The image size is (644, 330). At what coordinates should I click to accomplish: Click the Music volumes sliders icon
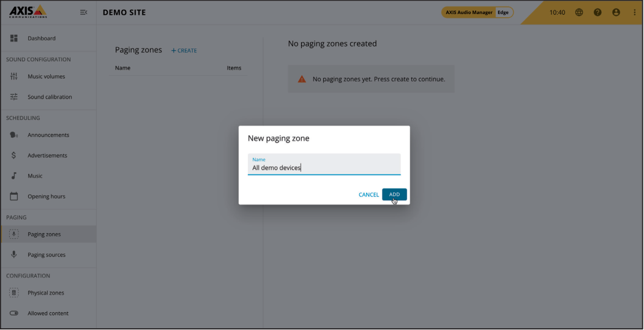(14, 77)
